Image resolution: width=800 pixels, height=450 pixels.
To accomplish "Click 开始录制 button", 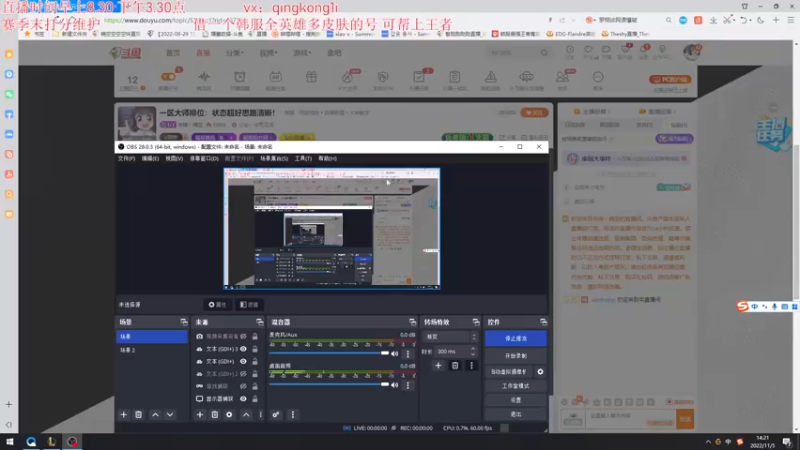I will tap(515, 356).
